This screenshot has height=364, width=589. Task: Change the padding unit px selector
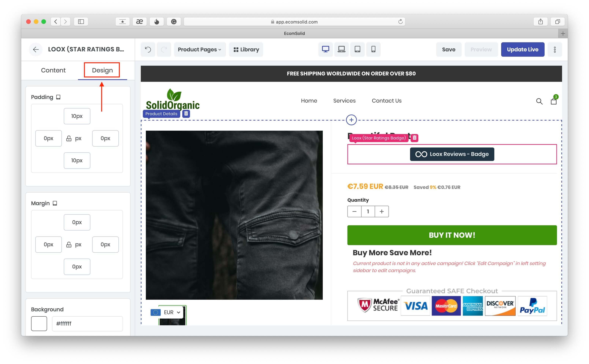click(x=78, y=138)
